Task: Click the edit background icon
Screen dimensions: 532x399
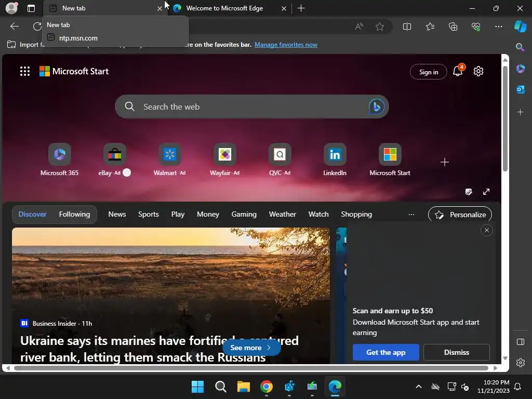Action: [469, 192]
